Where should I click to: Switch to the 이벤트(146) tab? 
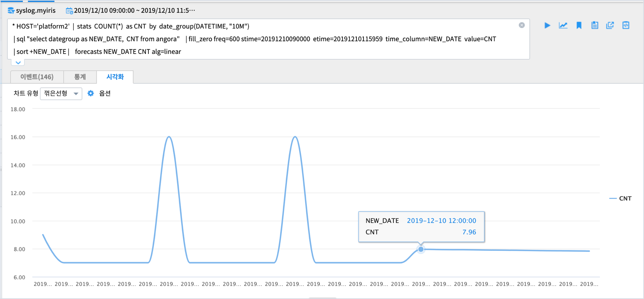pos(37,77)
